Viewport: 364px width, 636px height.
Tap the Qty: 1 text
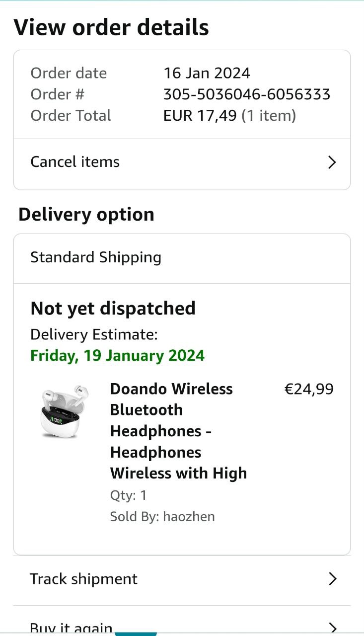[x=128, y=495]
